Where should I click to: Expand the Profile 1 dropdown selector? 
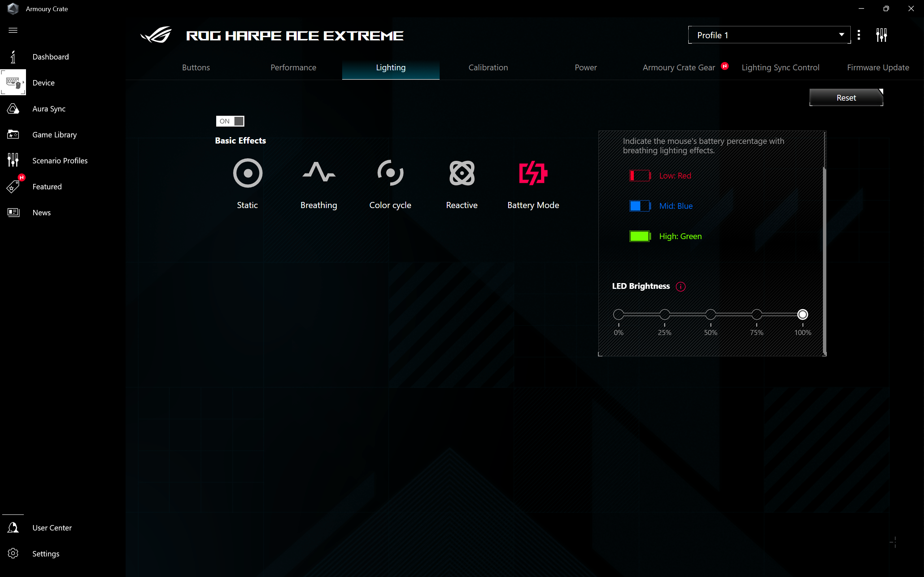coord(841,35)
